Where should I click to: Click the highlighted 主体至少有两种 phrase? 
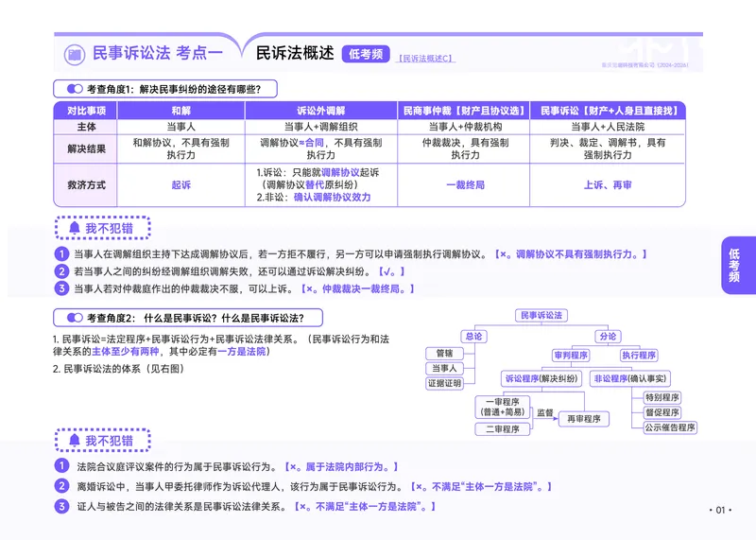126,351
